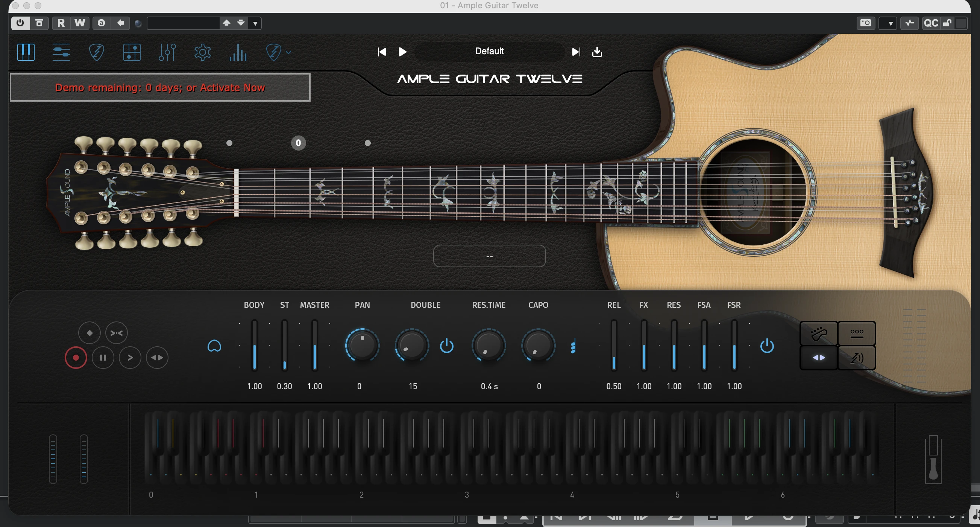
Task: Expand the preset browser dropdown arrow in header
Action: click(255, 24)
